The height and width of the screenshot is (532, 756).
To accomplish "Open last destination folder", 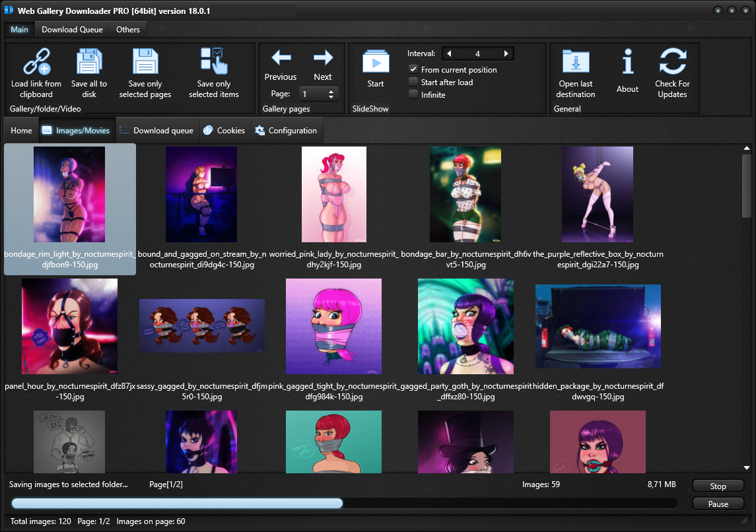I will click(576, 61).
